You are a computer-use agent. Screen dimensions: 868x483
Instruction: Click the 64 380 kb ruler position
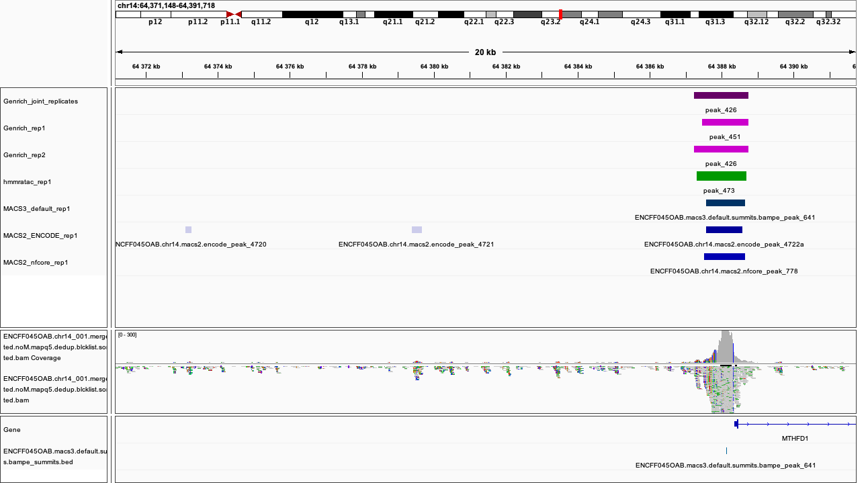pyautogui.click(x=435, y=67)
